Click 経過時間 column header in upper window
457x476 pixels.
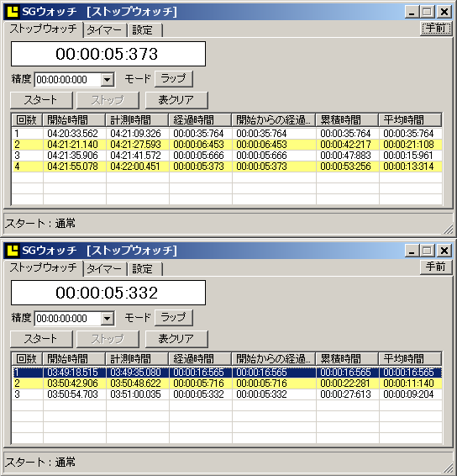click(x=201, y=120)
